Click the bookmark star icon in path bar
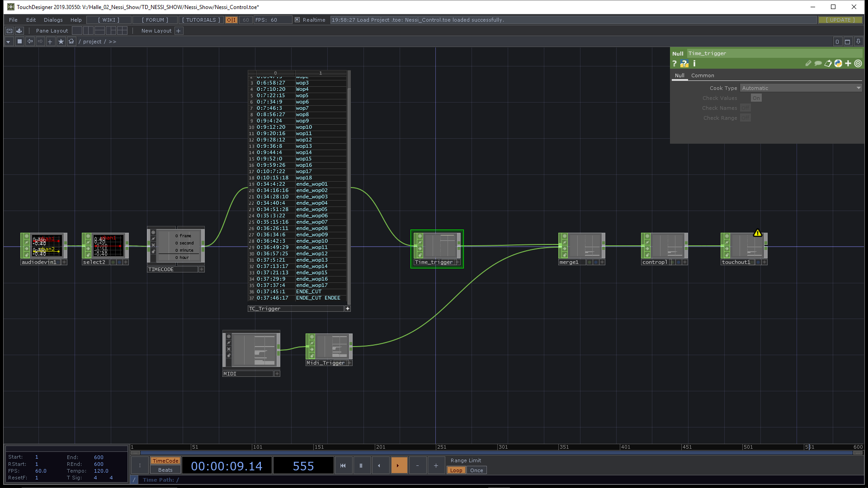 (x=61, y=42)
